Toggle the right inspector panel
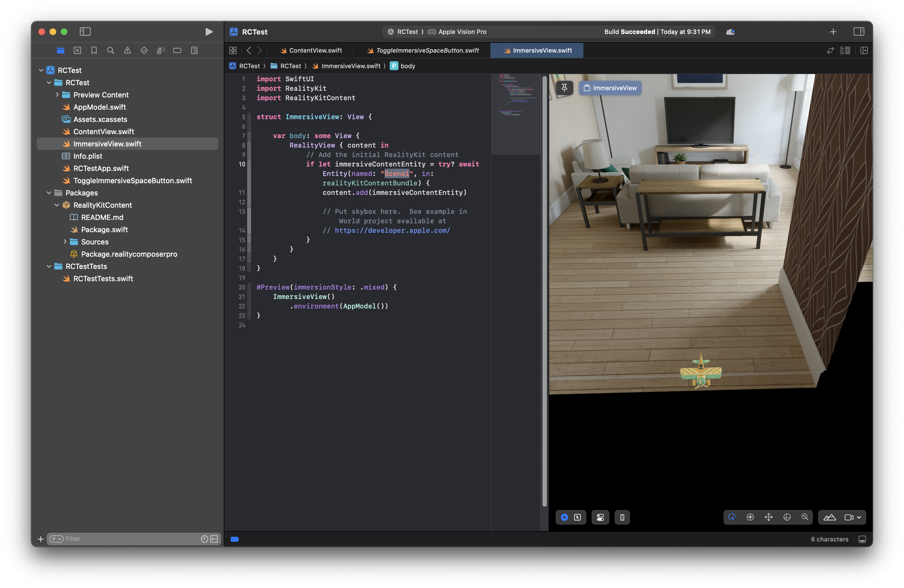Image resolution: width=904 pixels, height=588 pixels. [859, 32]
